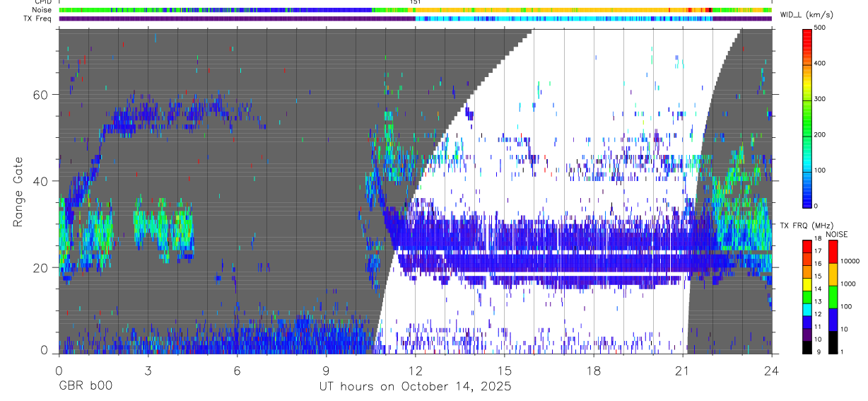Click the "WID⊥ (km/s)" colorbar title
The width and height of the screenshot is (868, 401).
[808, 13]
